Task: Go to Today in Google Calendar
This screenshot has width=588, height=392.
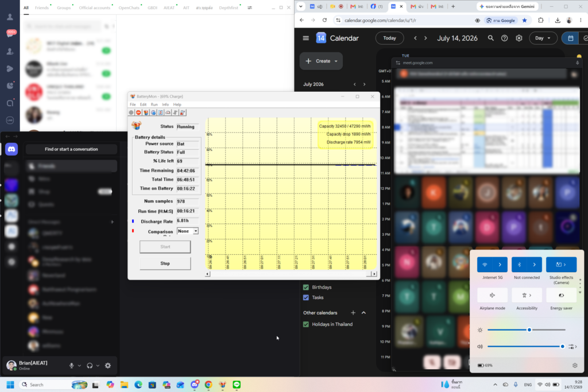Action: [390, 38]
